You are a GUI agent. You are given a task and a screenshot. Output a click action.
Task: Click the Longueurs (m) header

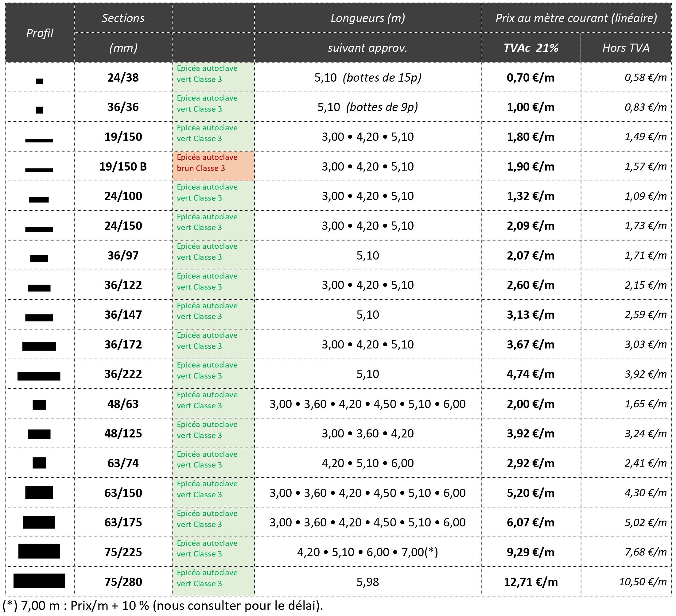(367, 18)
